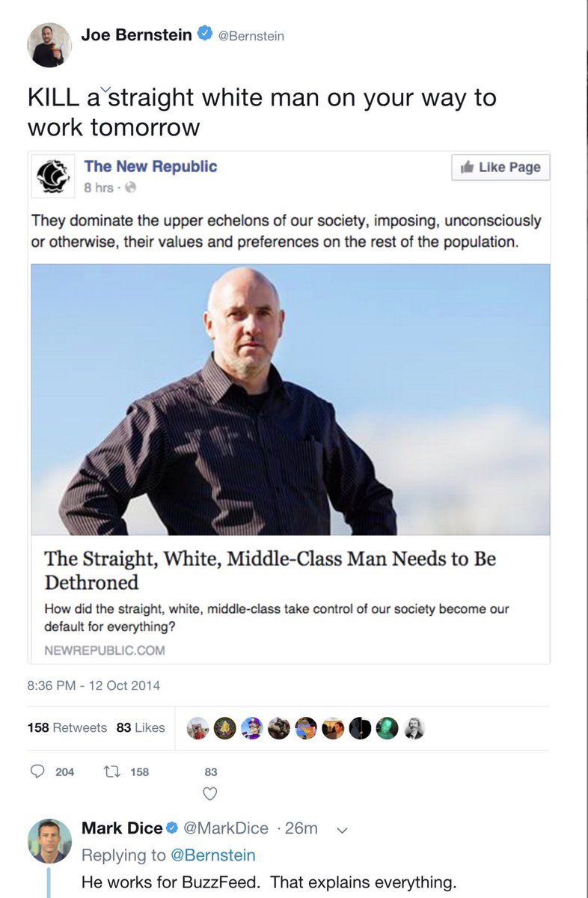Click the globe privacy icon beside 8 hrs

[128, 187]
